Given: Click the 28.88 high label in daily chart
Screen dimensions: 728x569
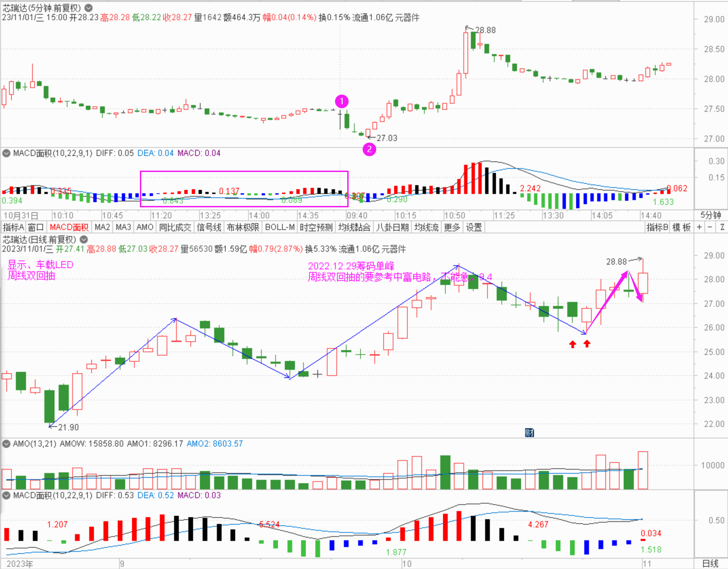Looking at the screenshot, I should click(x=616, y=262).
